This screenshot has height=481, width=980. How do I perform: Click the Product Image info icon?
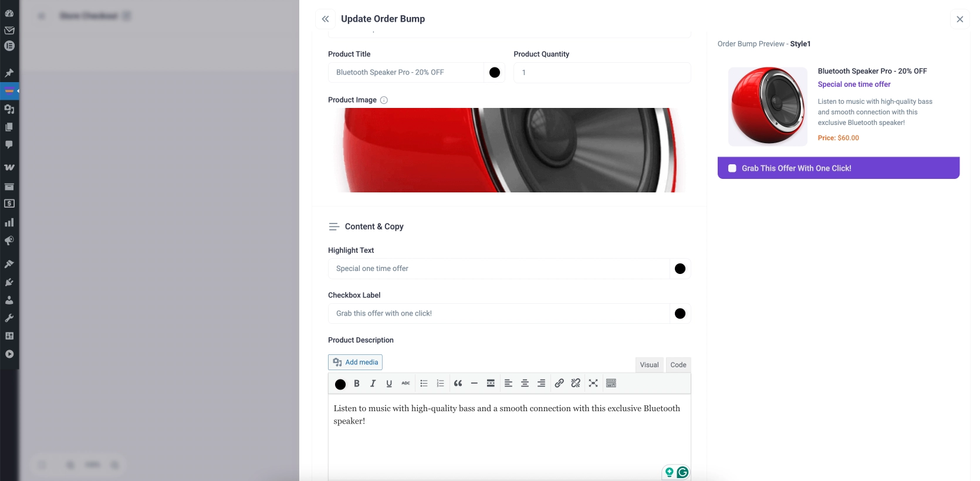384,100
